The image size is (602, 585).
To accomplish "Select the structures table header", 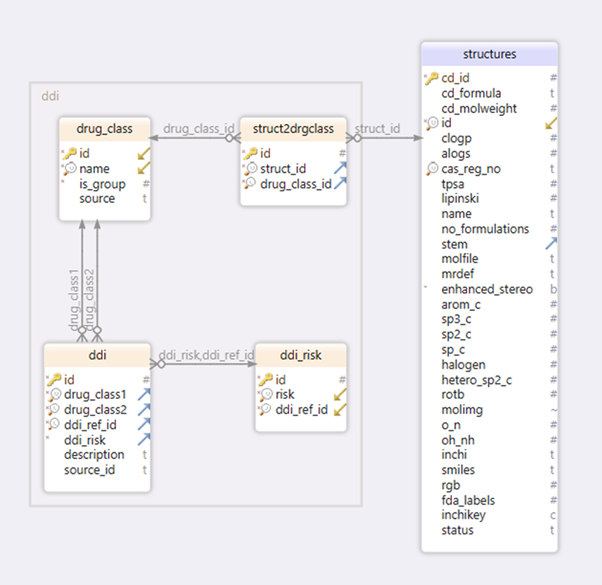I will point(490,54).
